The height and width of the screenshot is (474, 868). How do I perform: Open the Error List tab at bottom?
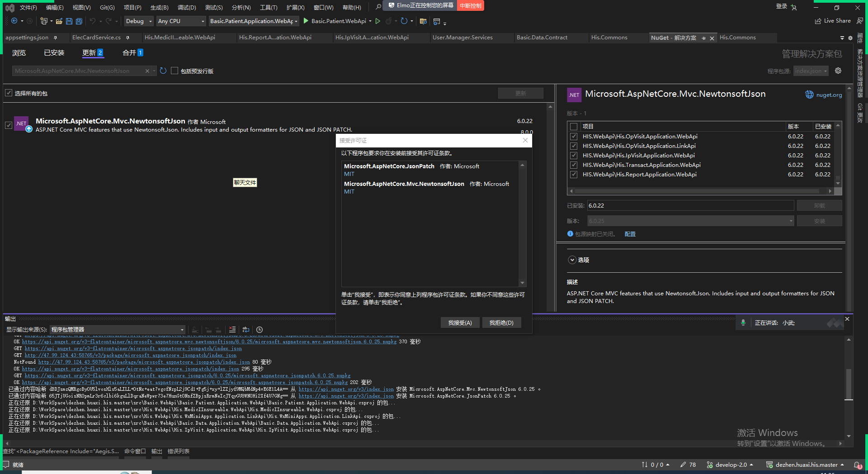pos(179,451)
